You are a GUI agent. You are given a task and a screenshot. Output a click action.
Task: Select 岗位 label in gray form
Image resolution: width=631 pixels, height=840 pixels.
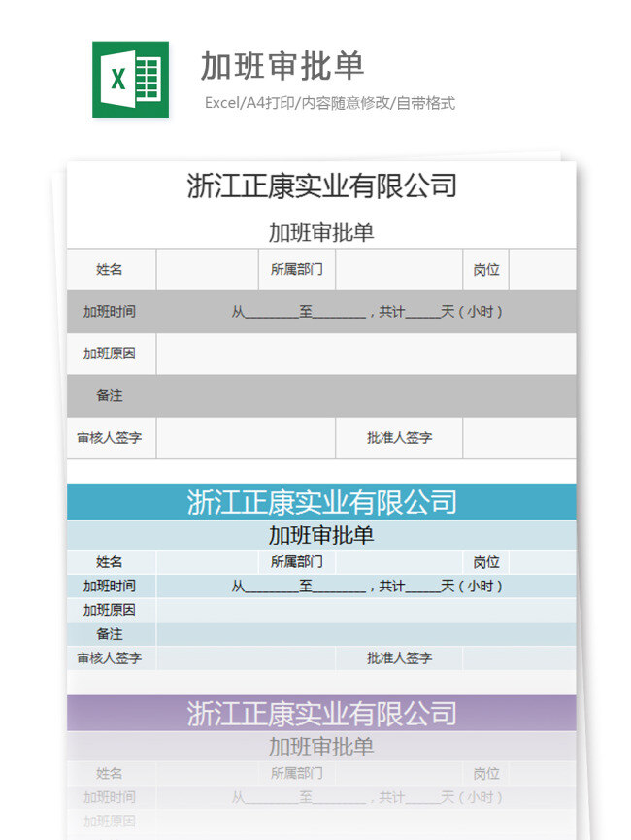point(485,269)
